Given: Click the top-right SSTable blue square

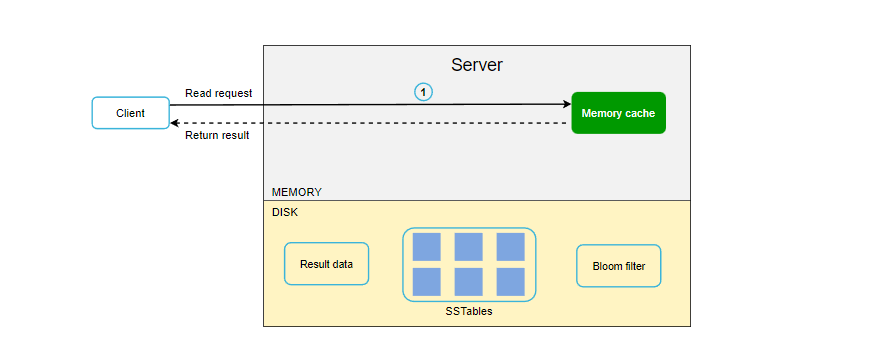Looking at the screenshot, I should pos(510,247).
